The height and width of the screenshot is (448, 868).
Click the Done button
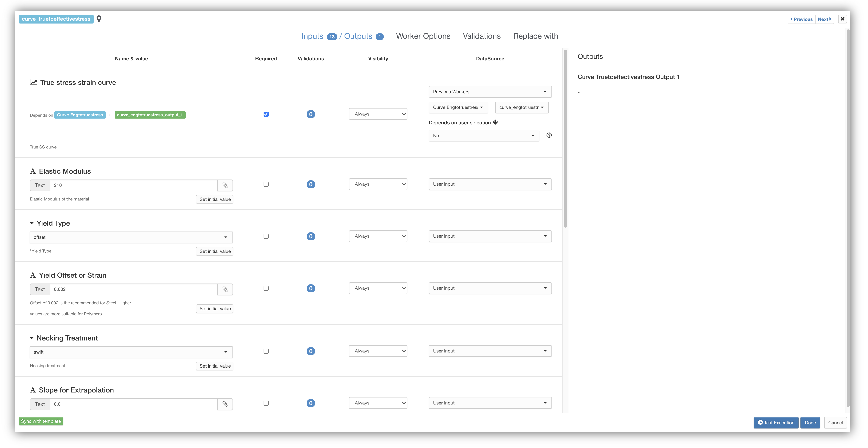pyautogui.click(x=810, y=423)
